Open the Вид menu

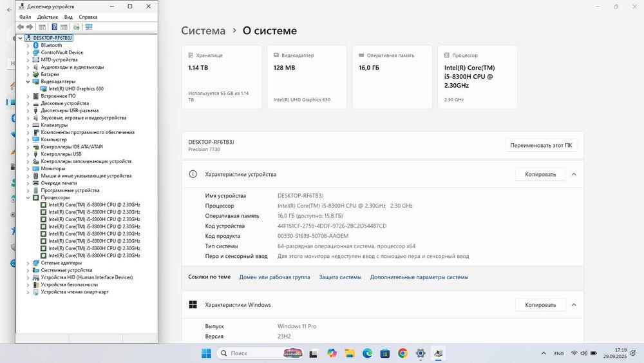click(68, 17)
